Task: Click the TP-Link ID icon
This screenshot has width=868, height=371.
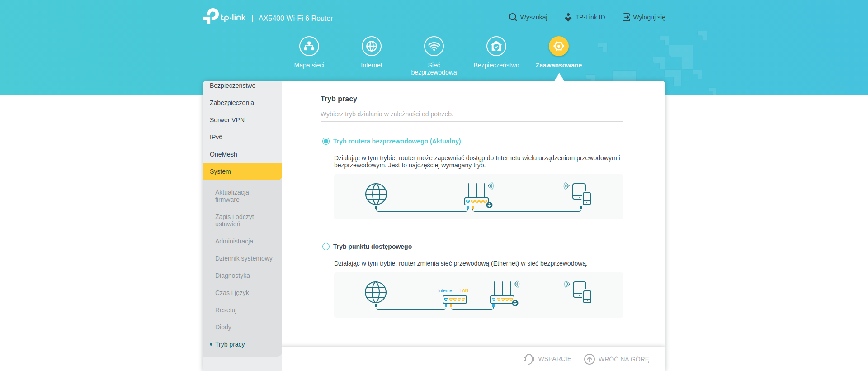Action: [568, 17]
